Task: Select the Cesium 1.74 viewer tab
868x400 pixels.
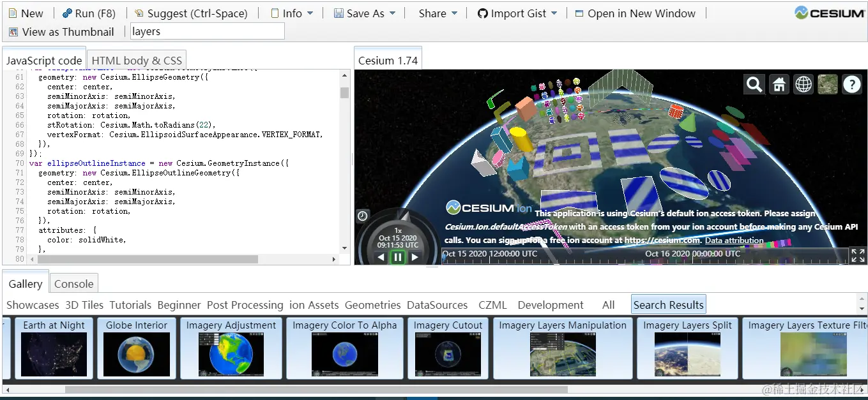Action: (x=388, y=61)
